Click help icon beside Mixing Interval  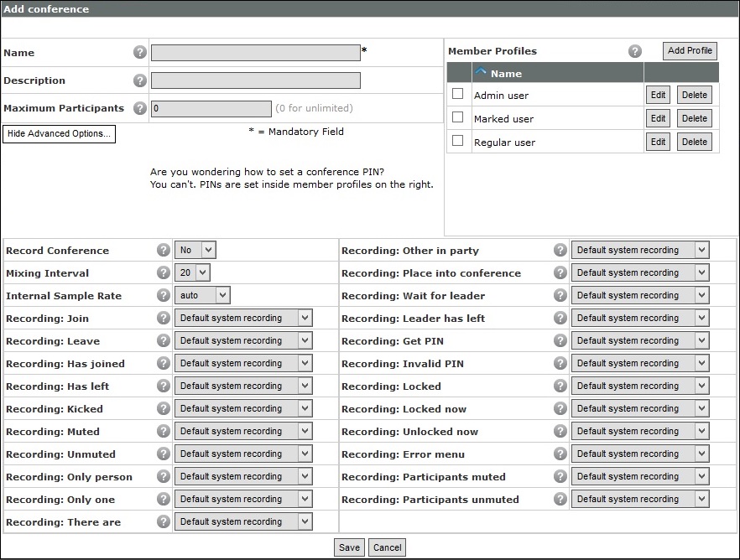tap(164, 273)
